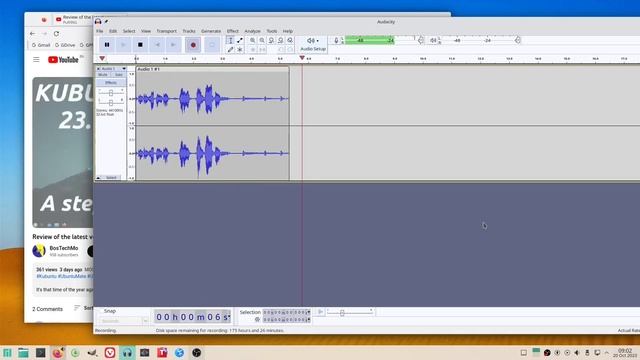Click the microphone record meter icon
This screenshot has height=360, width=640.
336,40
